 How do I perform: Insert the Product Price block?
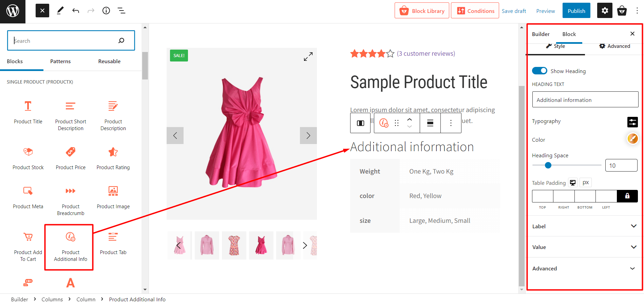point(71,158)
